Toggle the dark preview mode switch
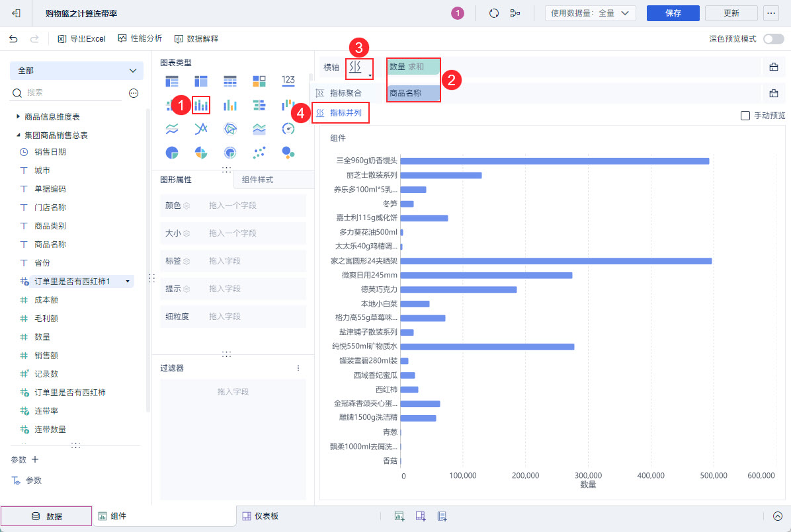 (773, 39)
